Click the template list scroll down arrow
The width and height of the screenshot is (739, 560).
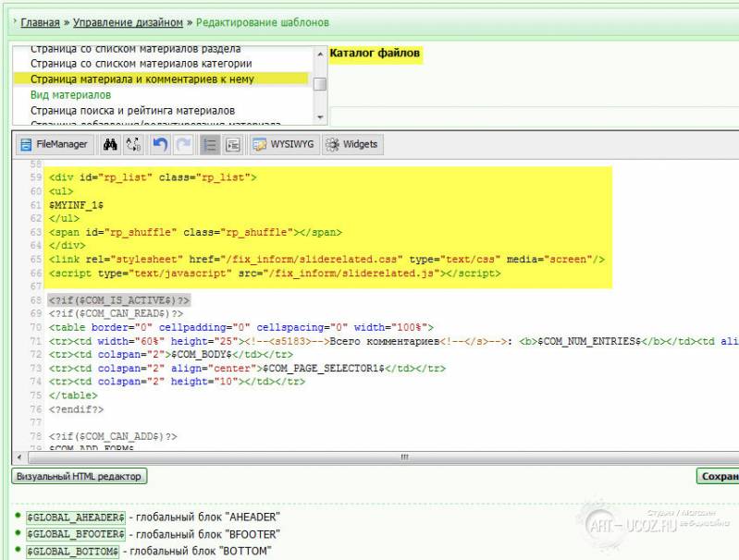click(x=320, y=116)
